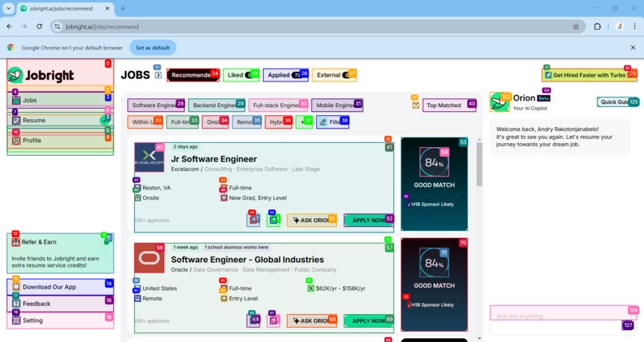Open the Filter edit button
This screenshot has height=342, width=644.
point(332,122)
